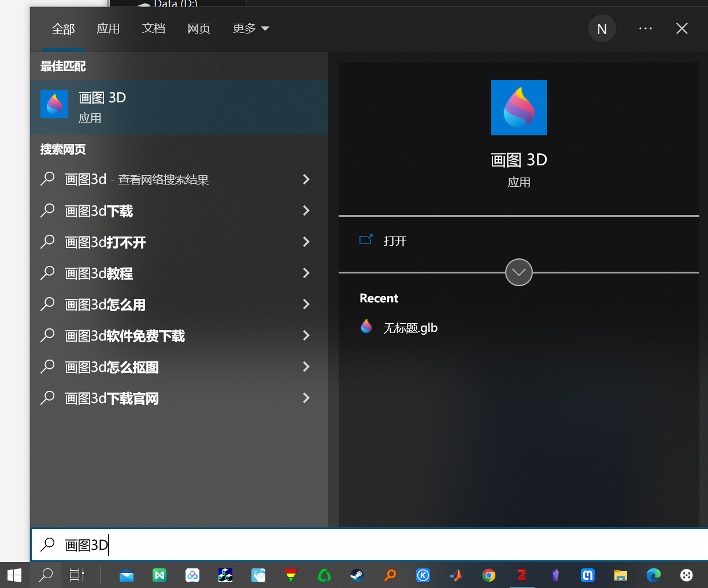Screen dimensions: 708x588
Task: Select web suggestion 画图3d教程
Action: tap(179, 273)
